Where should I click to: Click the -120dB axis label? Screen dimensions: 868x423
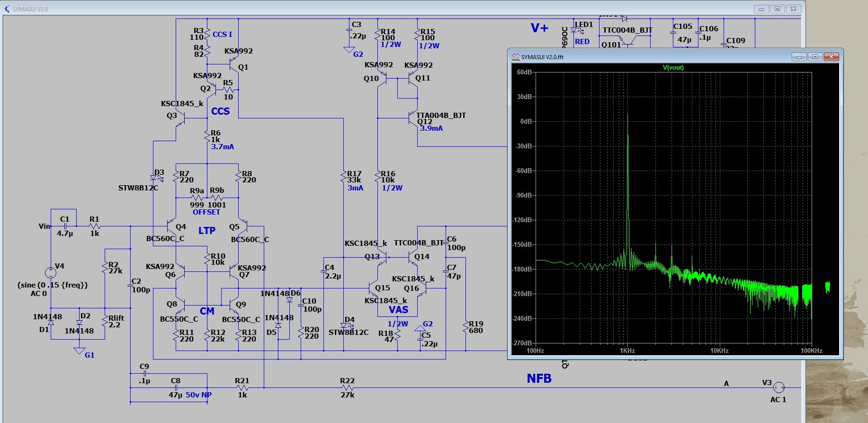[523, 220]
